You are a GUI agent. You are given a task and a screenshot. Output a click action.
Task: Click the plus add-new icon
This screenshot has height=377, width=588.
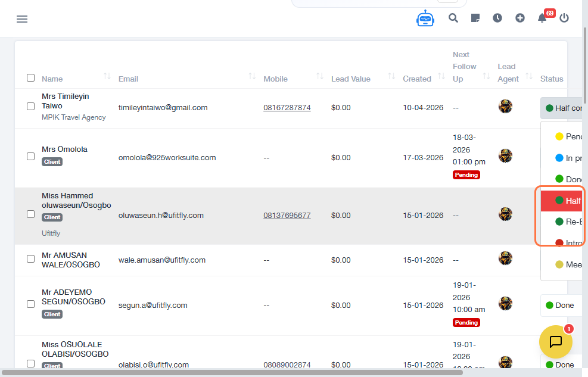520,18
